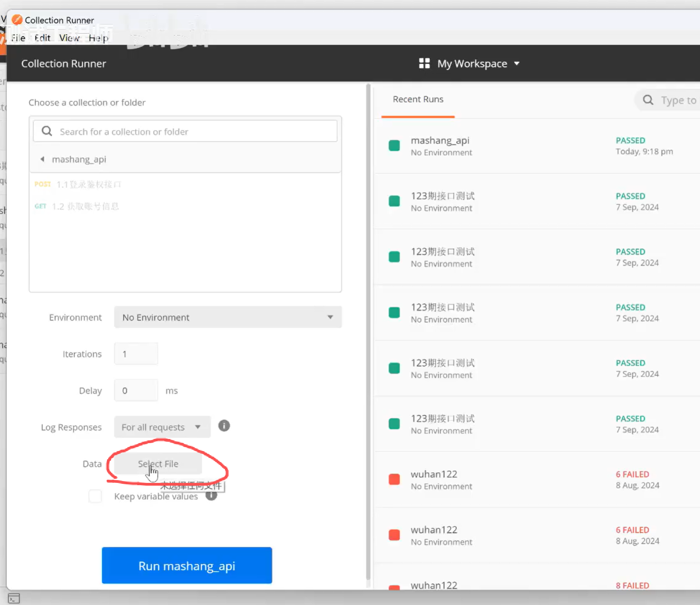Collapse the mashang_api collection back arrow

point(42,159)
